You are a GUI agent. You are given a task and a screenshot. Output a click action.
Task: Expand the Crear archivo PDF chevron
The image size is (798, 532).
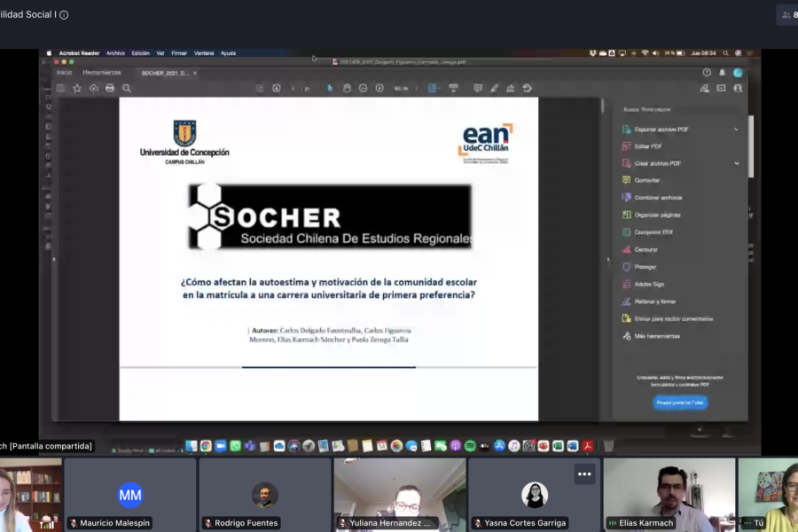point(736,164)
